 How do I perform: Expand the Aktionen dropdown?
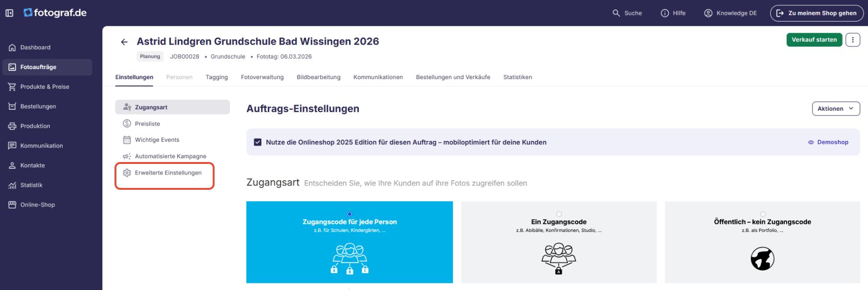pos(836,109)
